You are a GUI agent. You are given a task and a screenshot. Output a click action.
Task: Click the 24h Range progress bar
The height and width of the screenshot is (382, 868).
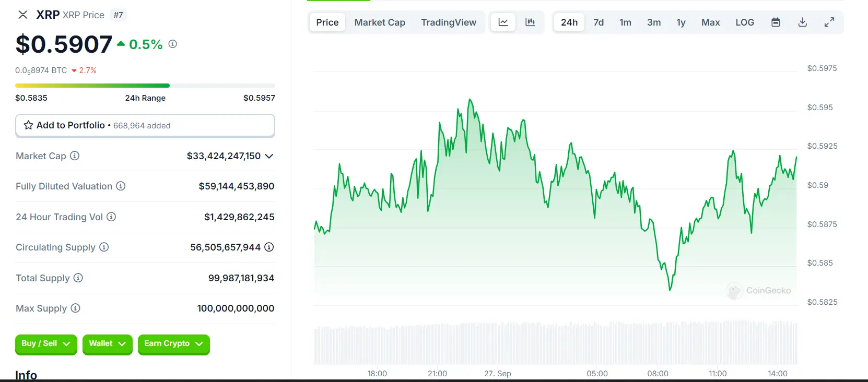(145, 85)
